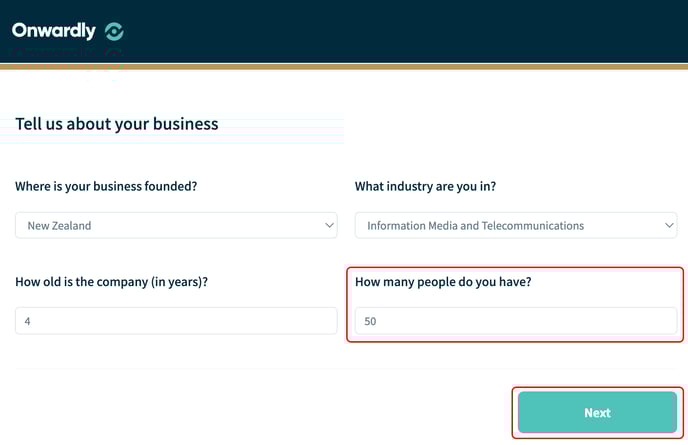
Task: Click the Onwardly wordmark in the header
Action: pyautogui.click(x=54, y=31)
